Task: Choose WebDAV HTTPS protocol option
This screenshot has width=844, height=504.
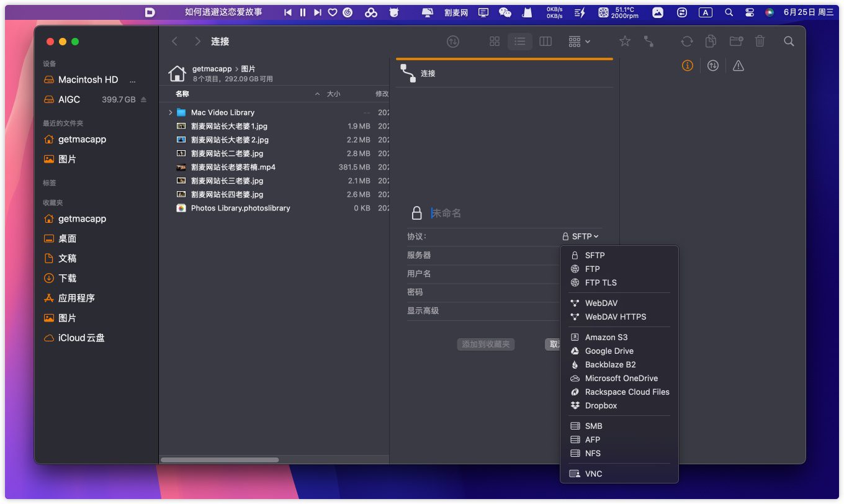Action: pyautogui.click(x=615, y=317)
